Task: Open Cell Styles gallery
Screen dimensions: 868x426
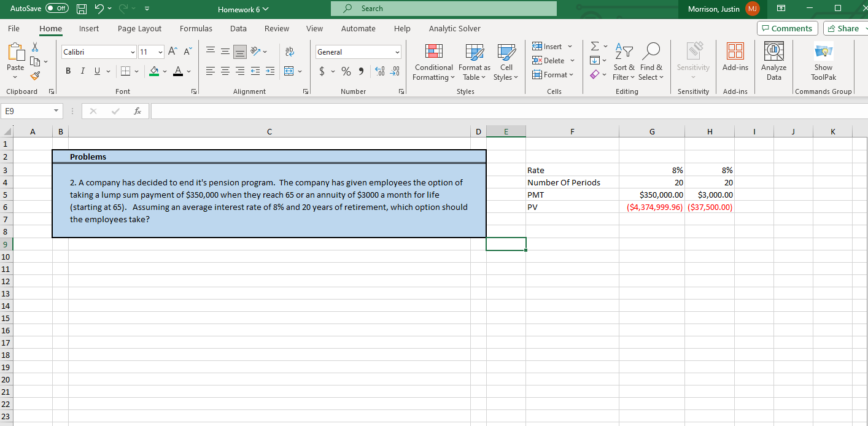Action: pyautogui.click(x=506, y=61)
